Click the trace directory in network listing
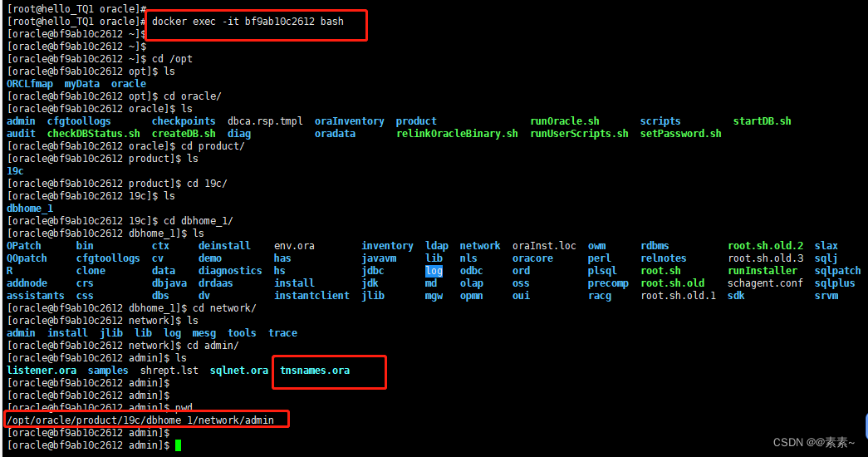Viewport: 868px width, 457px height. [283, 333]
